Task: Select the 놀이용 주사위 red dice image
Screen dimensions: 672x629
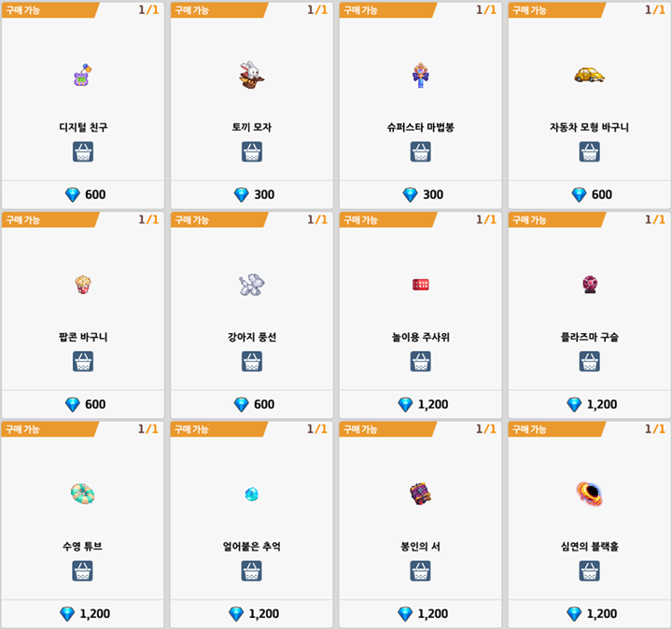Action: (x=420, y=284)
